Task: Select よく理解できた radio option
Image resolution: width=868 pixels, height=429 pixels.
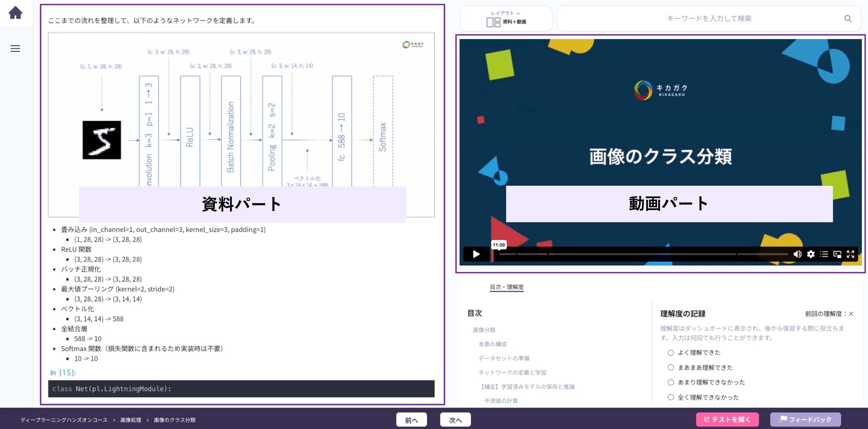Action: 670,353
